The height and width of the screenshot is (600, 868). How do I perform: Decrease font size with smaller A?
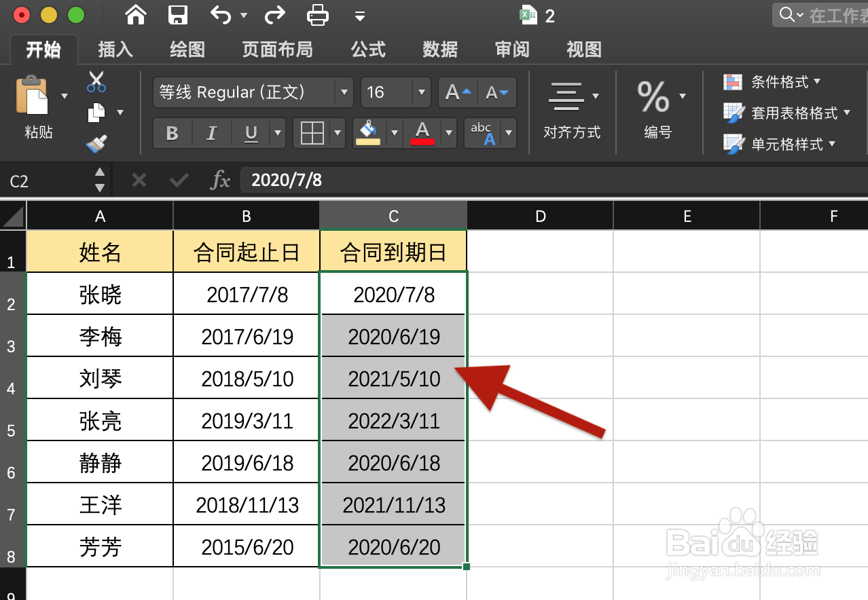point(498,92)
